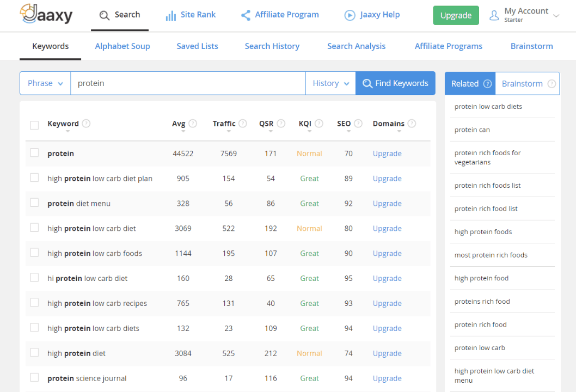Screen dimensions: 576x392
Task: Sort by KQI column arrow
Action: click(x=309, y=131)
